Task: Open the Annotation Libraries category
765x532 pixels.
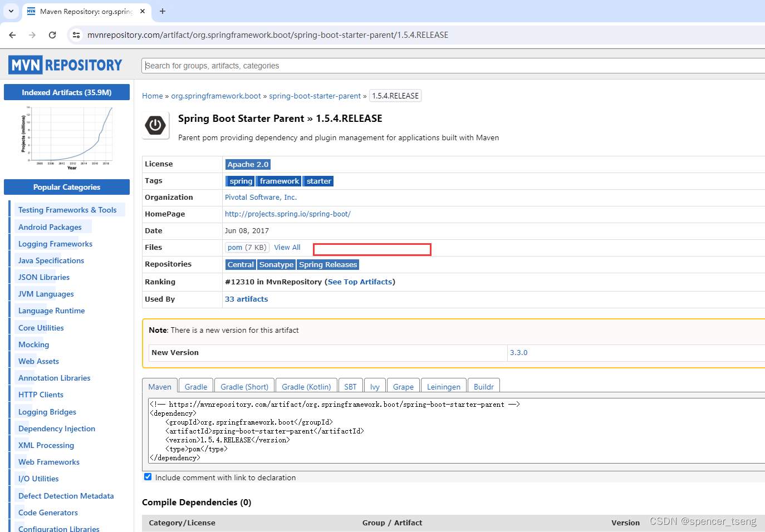Action: click(55, 378)
